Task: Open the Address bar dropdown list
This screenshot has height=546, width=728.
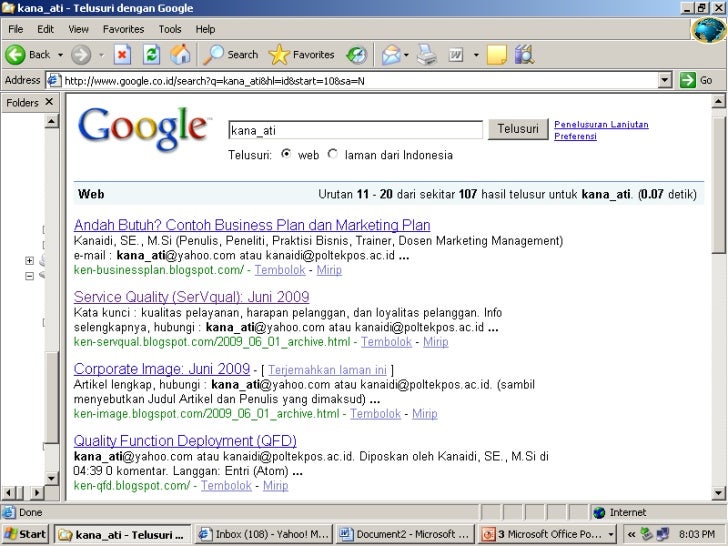Action: click(665, 80)
